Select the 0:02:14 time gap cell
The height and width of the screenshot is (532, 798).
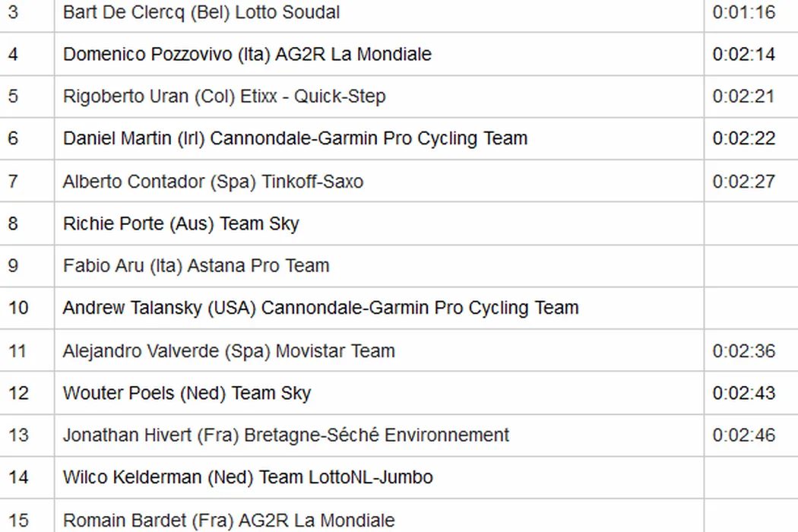click(x=744, y=55)
